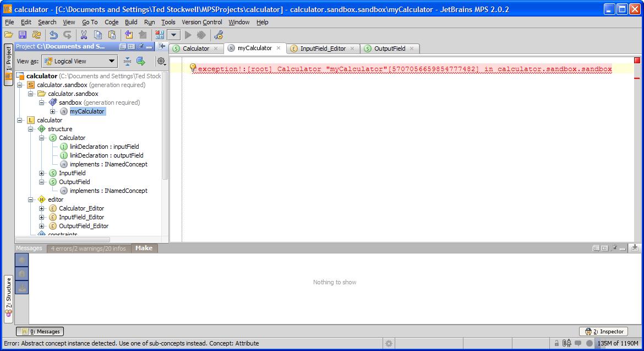Viewport: 644px width, 351px height.
Task: Close the myCalculator editor tab
Action: pyautogui.click(x=279, y=48)
